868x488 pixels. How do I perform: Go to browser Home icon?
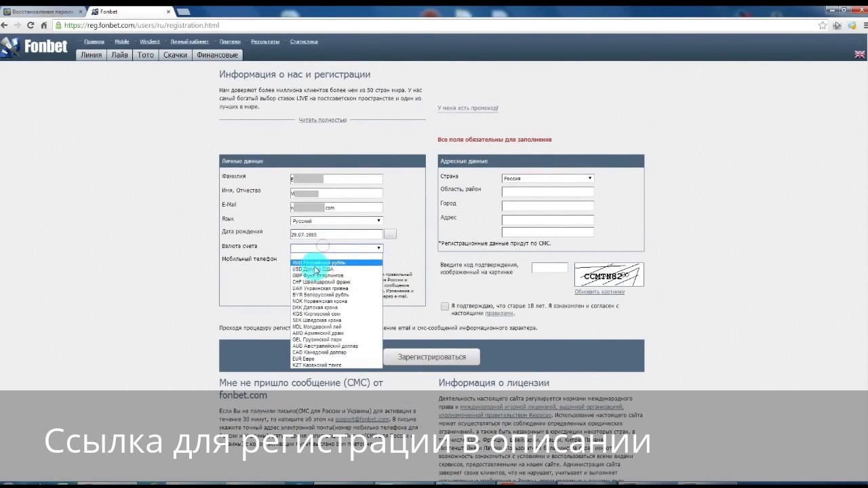[44, 25]
